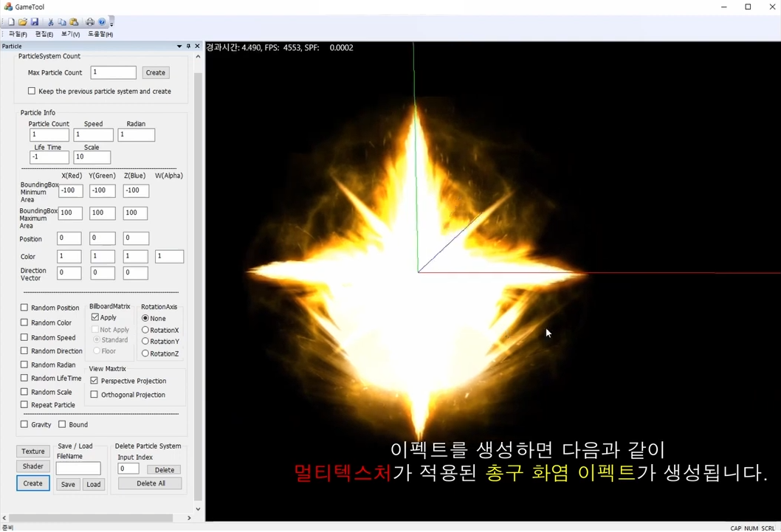The height and width of the screenshot is (532, 781).
Task: Open a file using the folder toolbar icon
Action: (22, 21)
